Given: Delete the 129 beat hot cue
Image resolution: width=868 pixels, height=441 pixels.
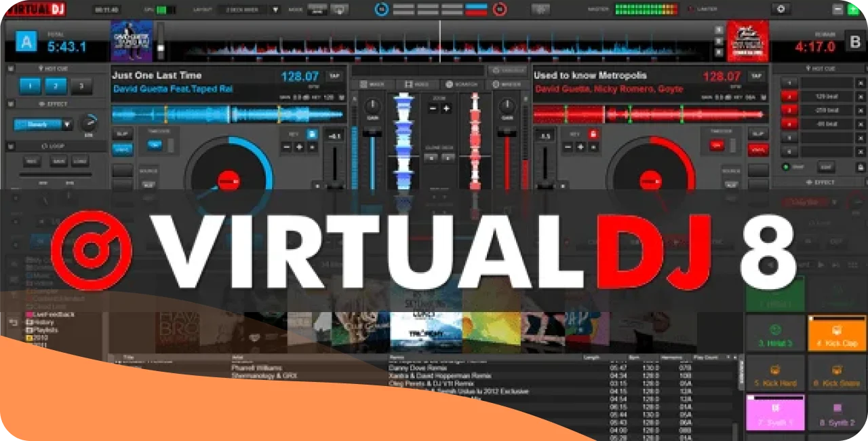Looking at the screenshot, I should tap(861, 96).
